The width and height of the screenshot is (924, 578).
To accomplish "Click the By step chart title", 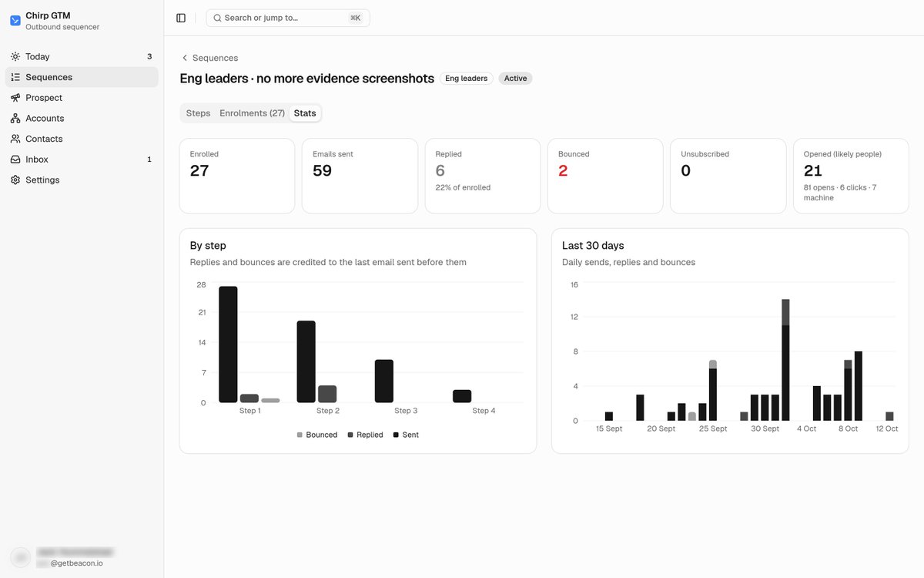I will (208, 246).
